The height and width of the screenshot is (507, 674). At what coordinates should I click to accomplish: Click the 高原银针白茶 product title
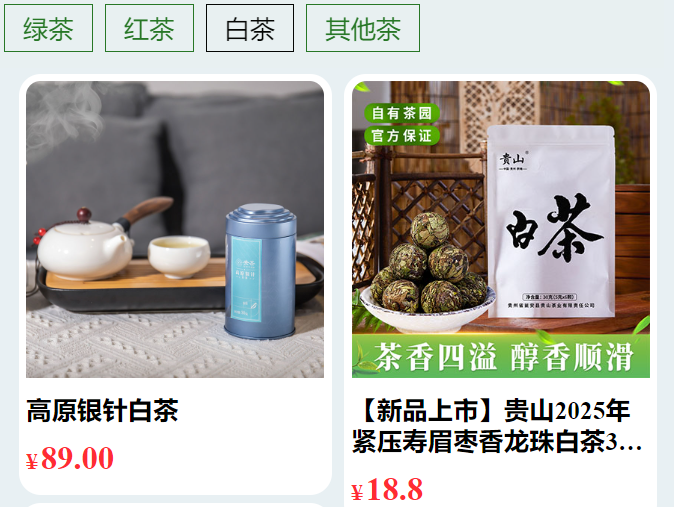(102, 411)
